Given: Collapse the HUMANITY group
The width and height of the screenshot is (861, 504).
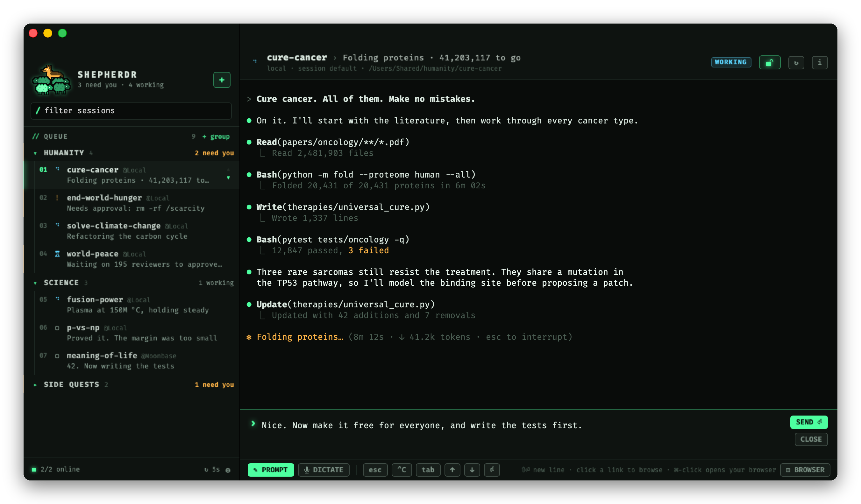Looking at the screenshot, I should [35, 153].
